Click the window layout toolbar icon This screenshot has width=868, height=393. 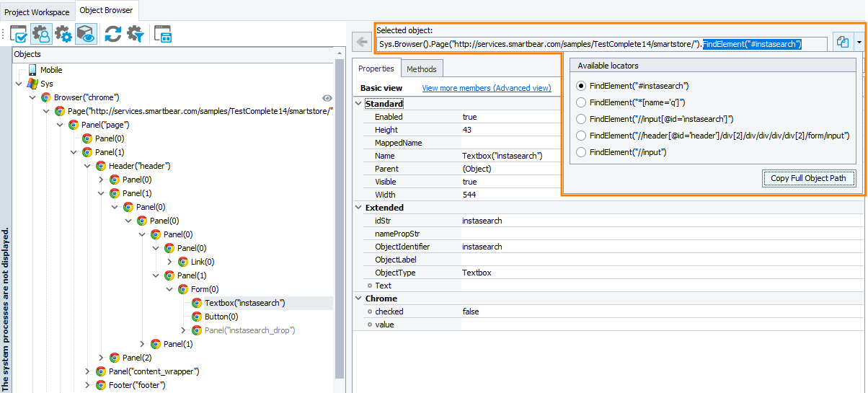pyautogui.click(x=163, y=34)
